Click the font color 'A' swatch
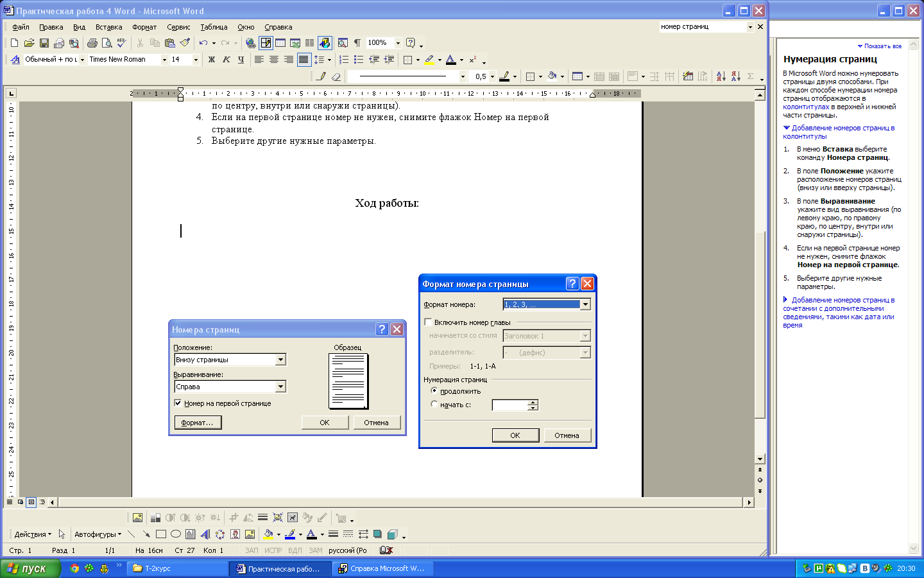Screen dimensions: 924x578 tap(451, 60)
